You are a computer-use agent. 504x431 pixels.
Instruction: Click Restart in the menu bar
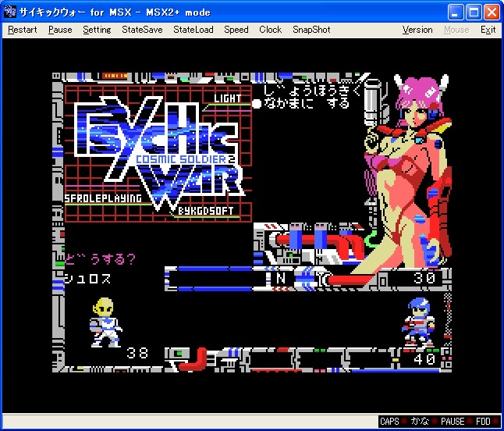pyautogui.click(x=23, y=30)
